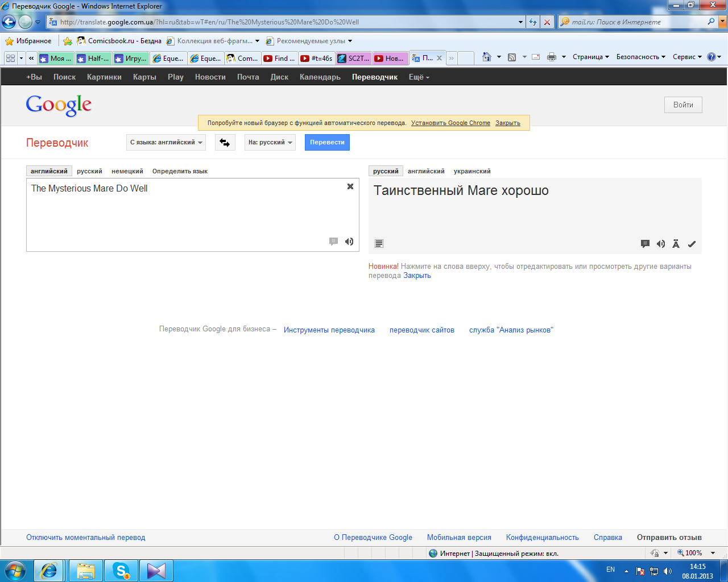
Task: Expand address bar history dropdown
Action: (521, 22)
